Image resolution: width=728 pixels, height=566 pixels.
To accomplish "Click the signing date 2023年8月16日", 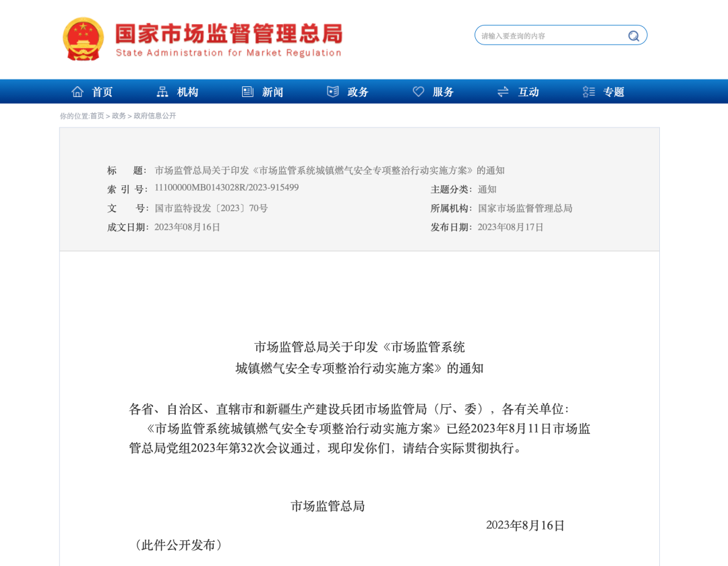I will coord(525,525).
